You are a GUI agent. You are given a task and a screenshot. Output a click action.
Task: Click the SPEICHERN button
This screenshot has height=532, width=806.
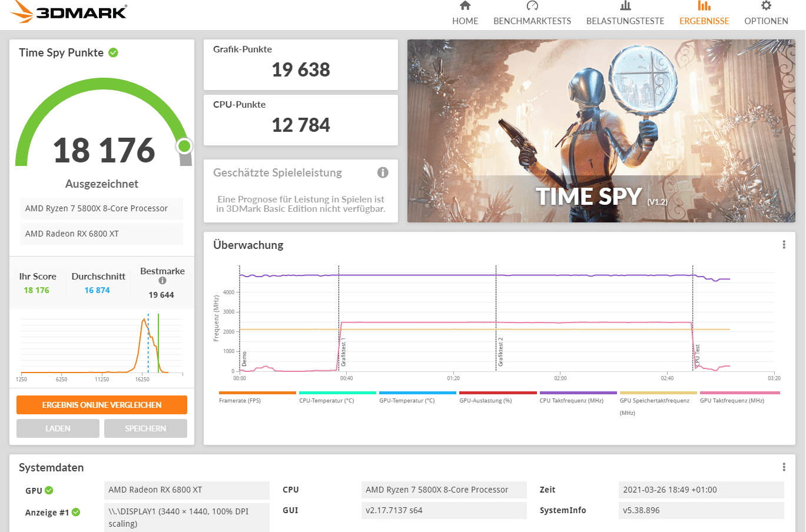point(145,428)
